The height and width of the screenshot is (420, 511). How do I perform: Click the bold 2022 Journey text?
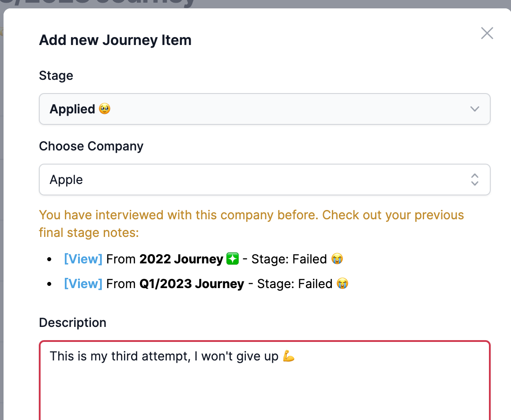(x=181, y=259)
